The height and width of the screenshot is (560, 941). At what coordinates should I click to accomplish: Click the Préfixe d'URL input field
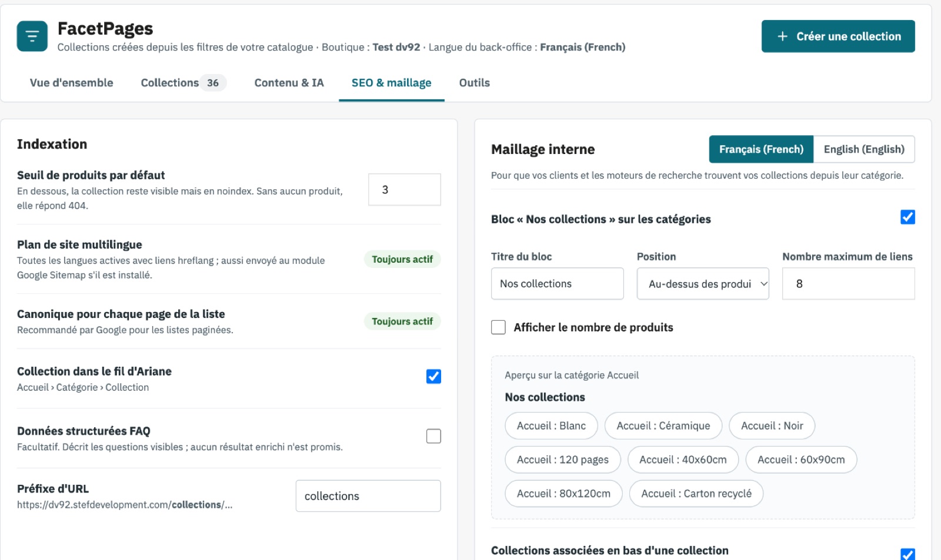(368, 496)
